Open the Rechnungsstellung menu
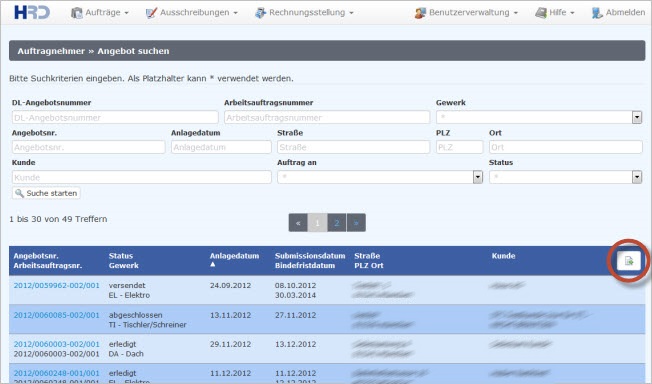This screenshot has width=652, height=384. pos(304,13)
